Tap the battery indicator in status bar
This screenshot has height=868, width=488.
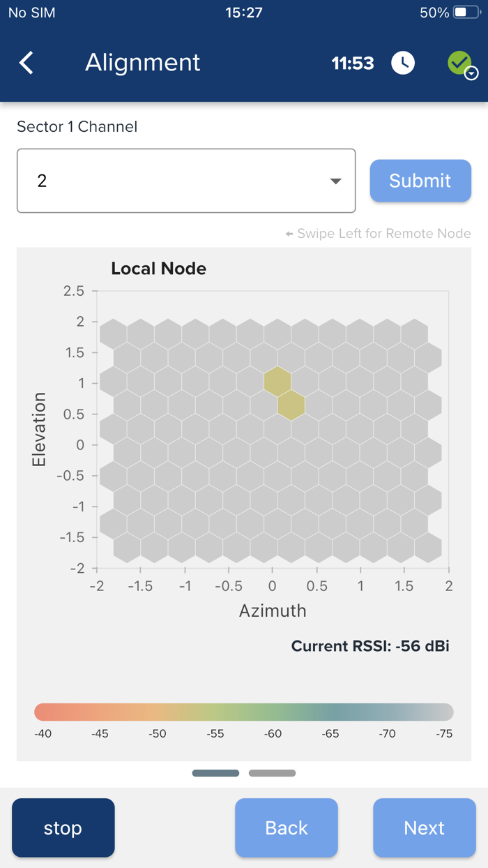click(x=465, y=13)
